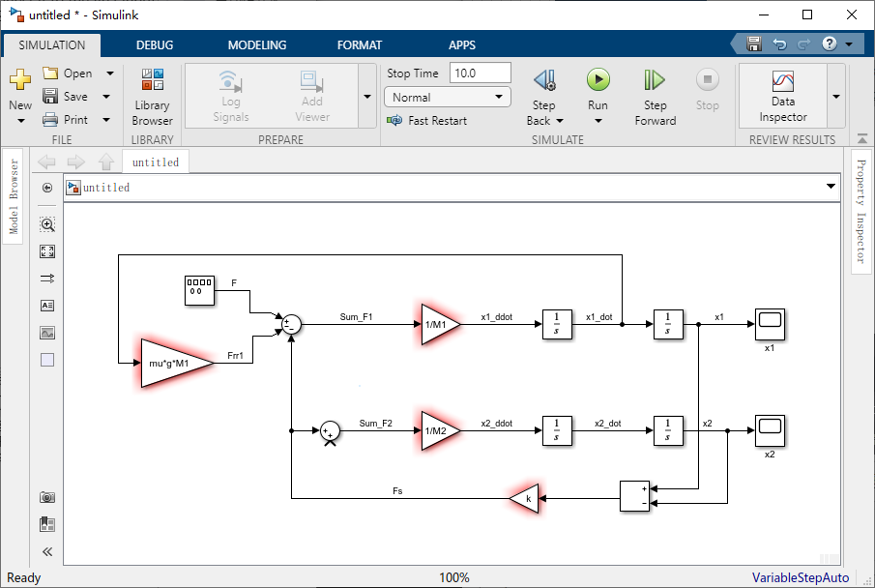
Task: Click the Step Back icon
Action: point(544,80)
